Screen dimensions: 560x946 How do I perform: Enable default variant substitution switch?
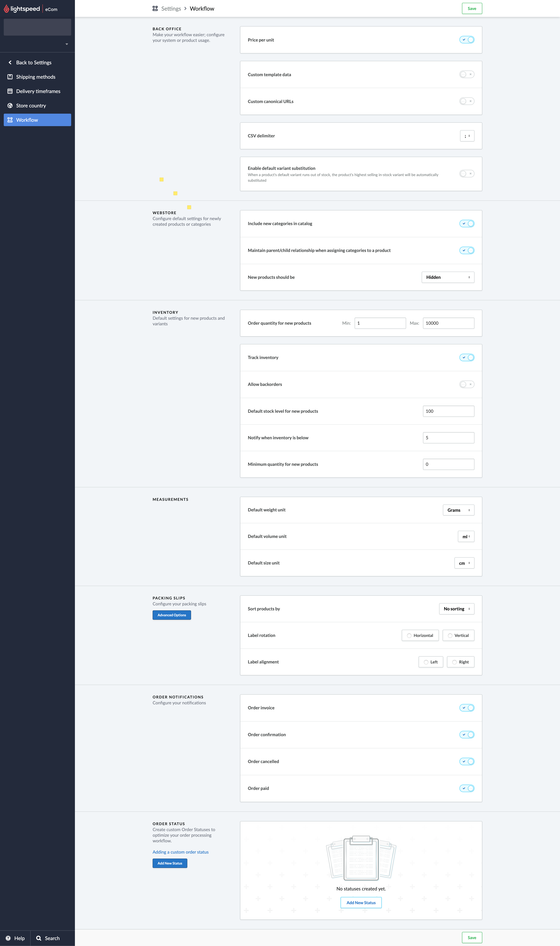[x=467, y=174]
